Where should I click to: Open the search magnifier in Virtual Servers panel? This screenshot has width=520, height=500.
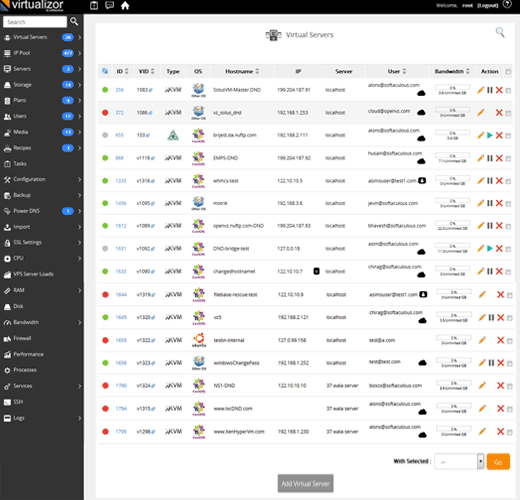pyautogui.click(x=500, y=32)
